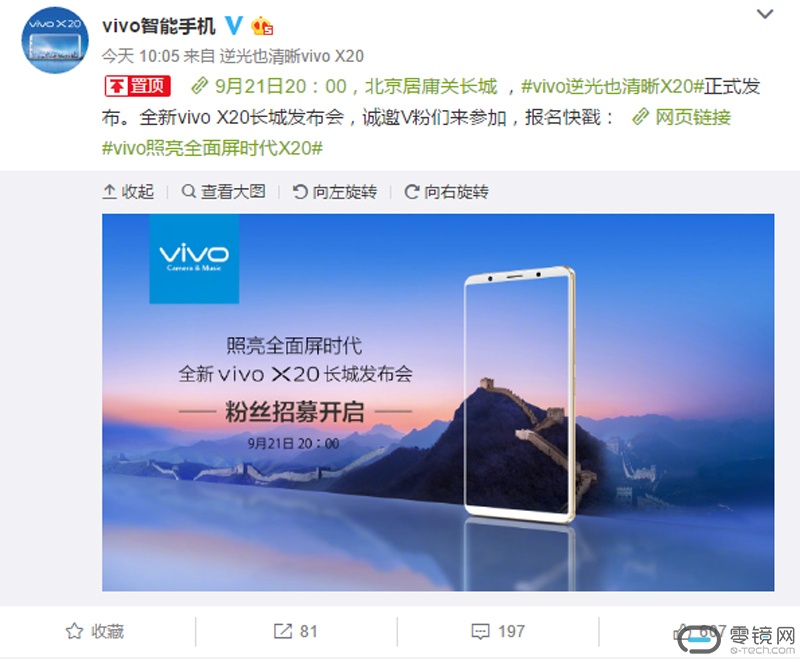Rotate the image right with 向右旋转

tap(446, 192)
